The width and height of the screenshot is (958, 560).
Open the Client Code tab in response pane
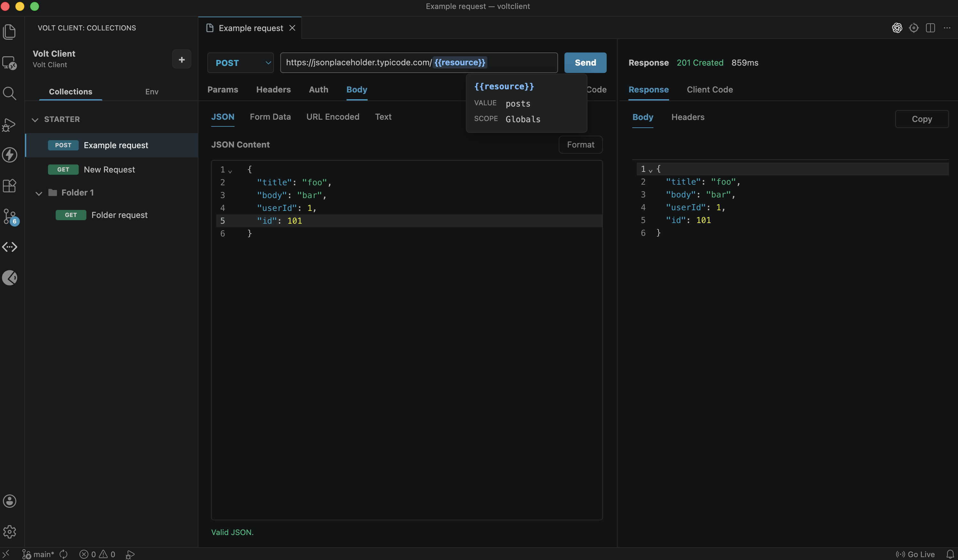(x=709, y=90)
